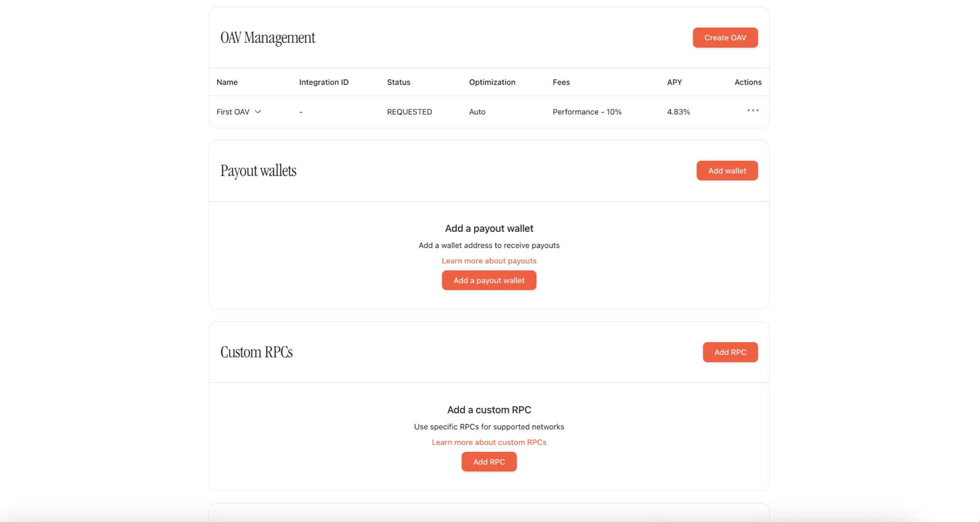This screenshot has height=522, width=980.
Task: Click Add RPC button below custom RPC description
Action: pyautogui.click(x=489, y=462)
